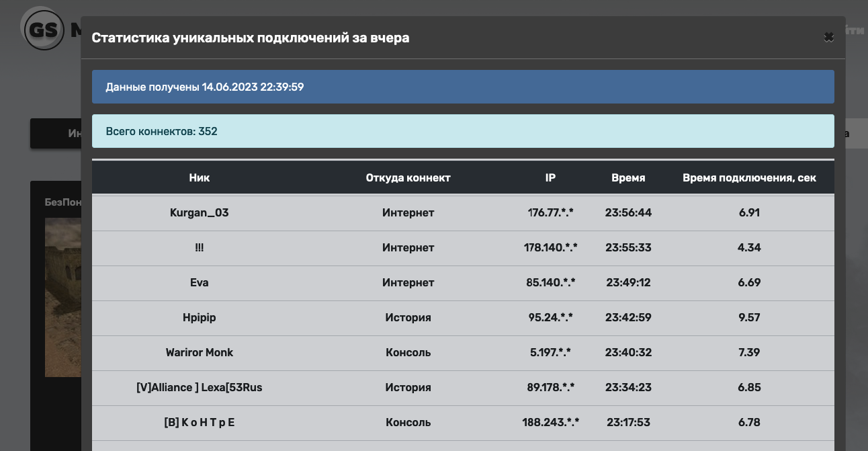Click time 23:34:23 cell
Viewport: 868px width, 451px height.
click(628, 387)
